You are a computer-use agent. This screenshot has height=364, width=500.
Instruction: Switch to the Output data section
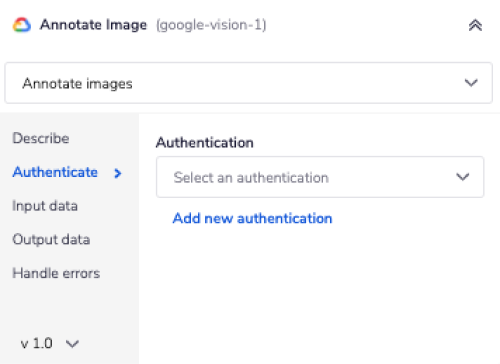[51, 240]
